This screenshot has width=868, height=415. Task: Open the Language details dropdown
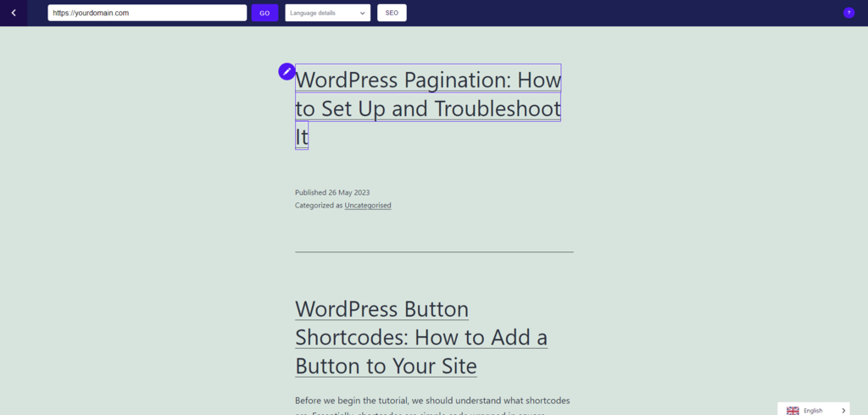click(328, 13)
